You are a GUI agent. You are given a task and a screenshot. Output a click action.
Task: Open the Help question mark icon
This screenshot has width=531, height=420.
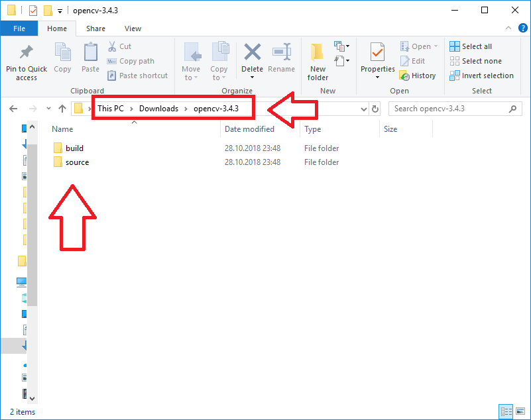click(x=522, y=28)
